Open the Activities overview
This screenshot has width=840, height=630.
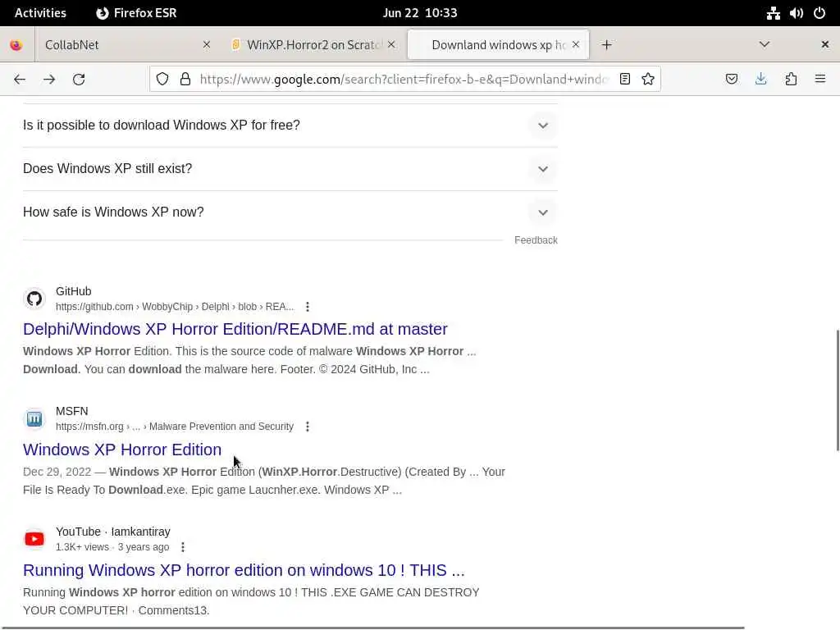[40, 13]
